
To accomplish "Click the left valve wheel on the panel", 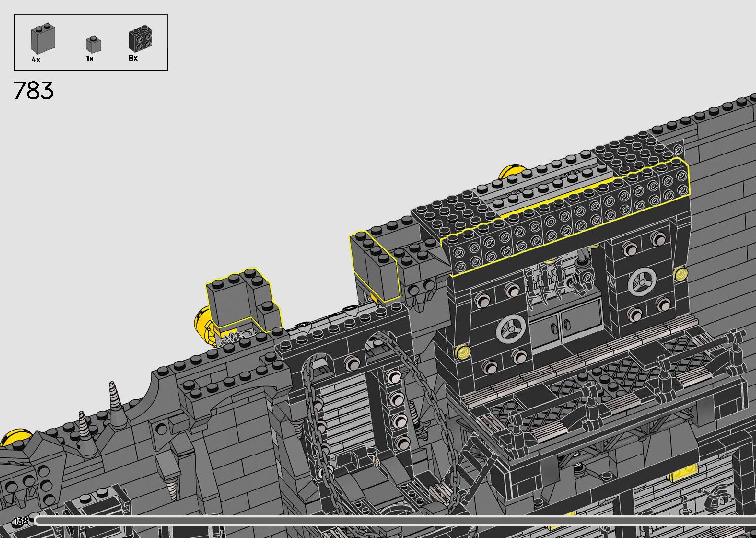I will [x=511, y=329].
